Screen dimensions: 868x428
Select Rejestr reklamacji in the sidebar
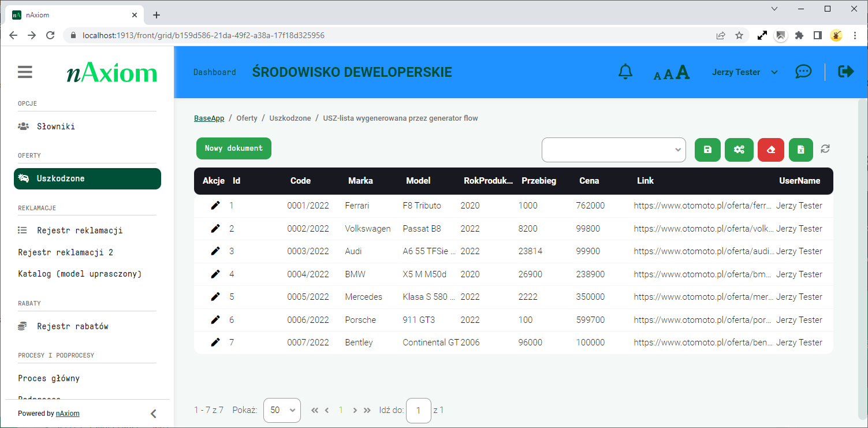tap(80, 230)
